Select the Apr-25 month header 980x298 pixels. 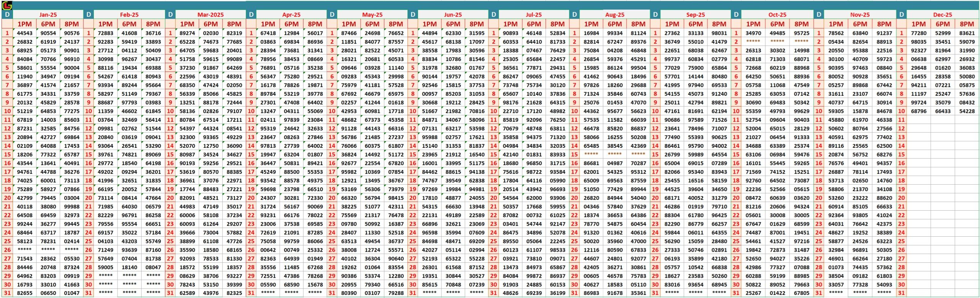[291, 15]
